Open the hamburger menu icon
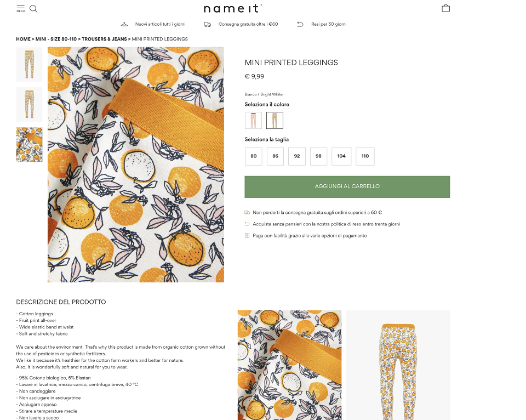The image size is (526, 420). click(x=20, y=9)
